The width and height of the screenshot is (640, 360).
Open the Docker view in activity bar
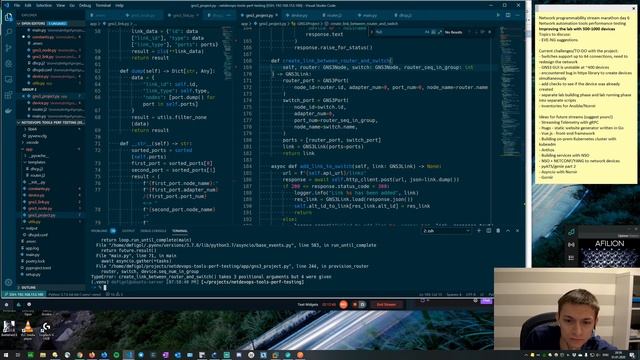[9, 111]
